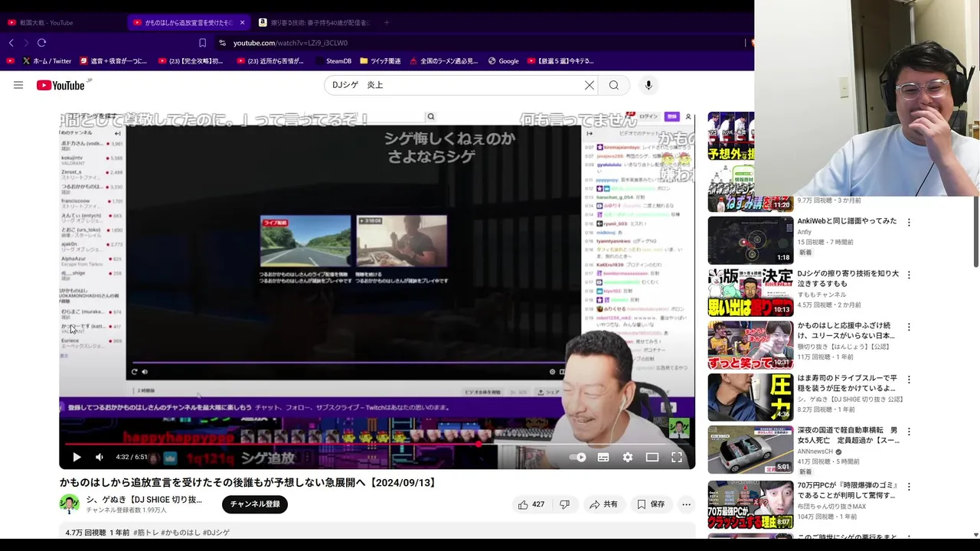Open options for 70万円PC video
Image resolution: width=980 pixels, height=551 pixels.
909,486
